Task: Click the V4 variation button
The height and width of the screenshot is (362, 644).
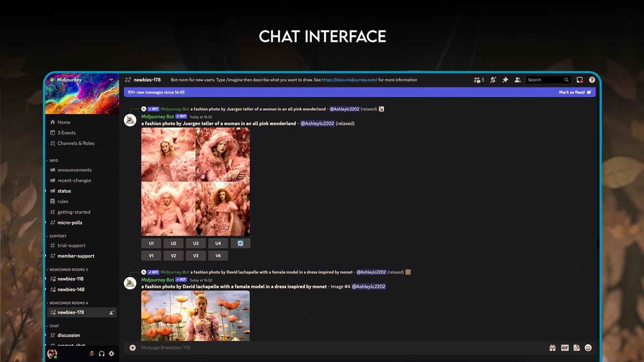Action: [218, 256]
